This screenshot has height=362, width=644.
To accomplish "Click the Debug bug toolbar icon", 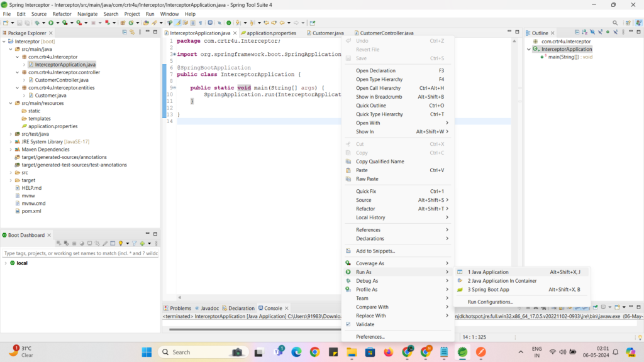I will [37, 23].
